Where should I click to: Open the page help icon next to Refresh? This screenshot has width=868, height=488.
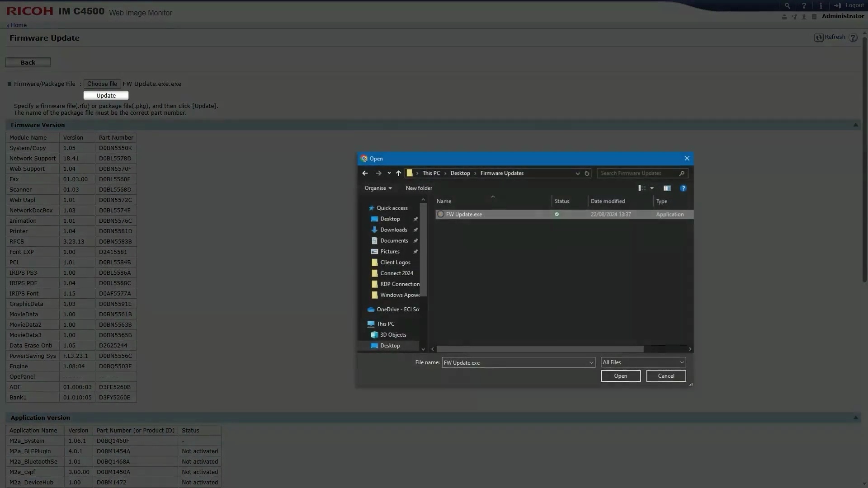pos(853,38)
